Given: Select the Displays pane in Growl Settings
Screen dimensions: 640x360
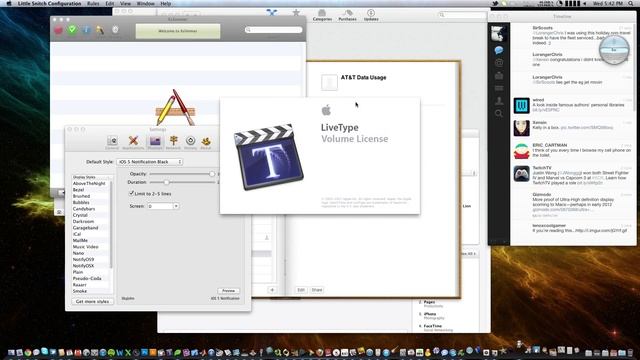Looking at the screenshot, I should coord(155,142).
